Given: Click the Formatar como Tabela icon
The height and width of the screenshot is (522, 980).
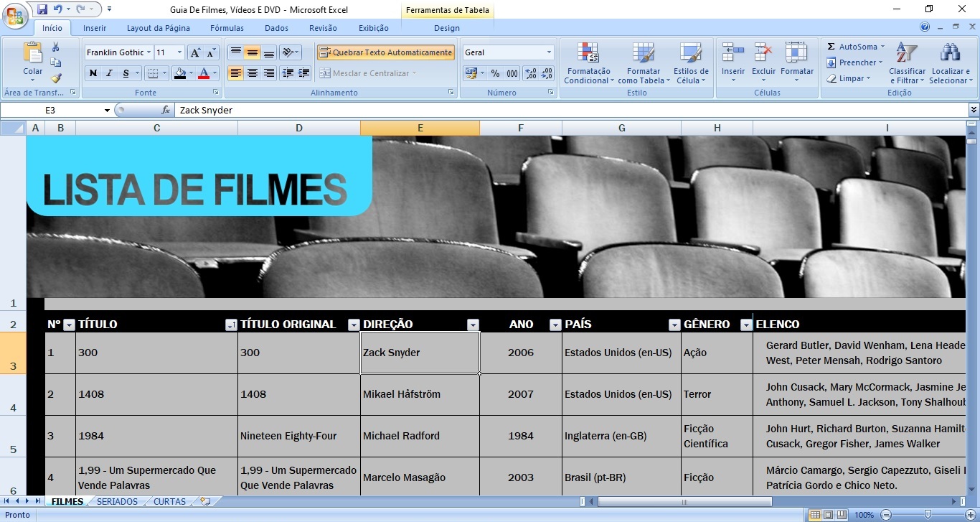Looking at the screenshot, I should 643,63.
